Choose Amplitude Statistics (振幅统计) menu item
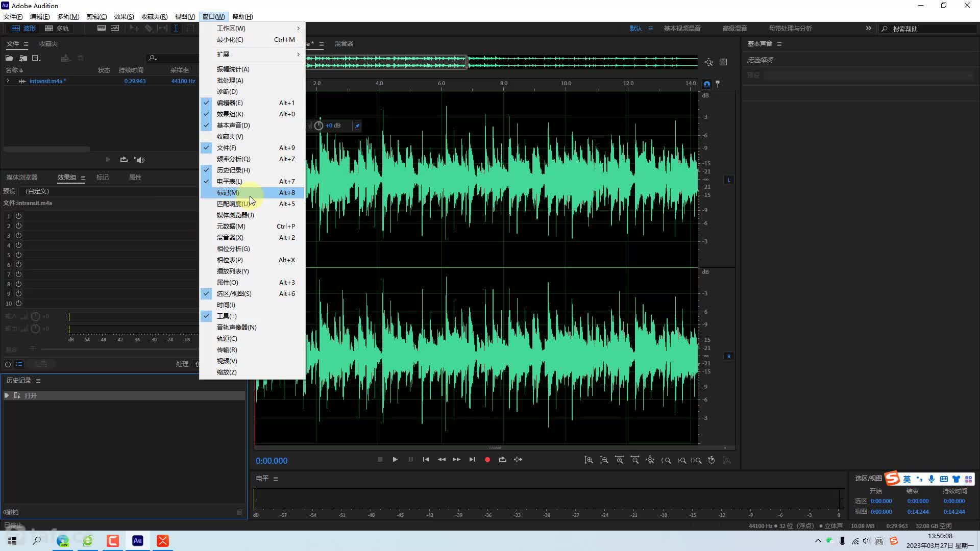This screenshot has height=551, width=980. coord(252,69)
